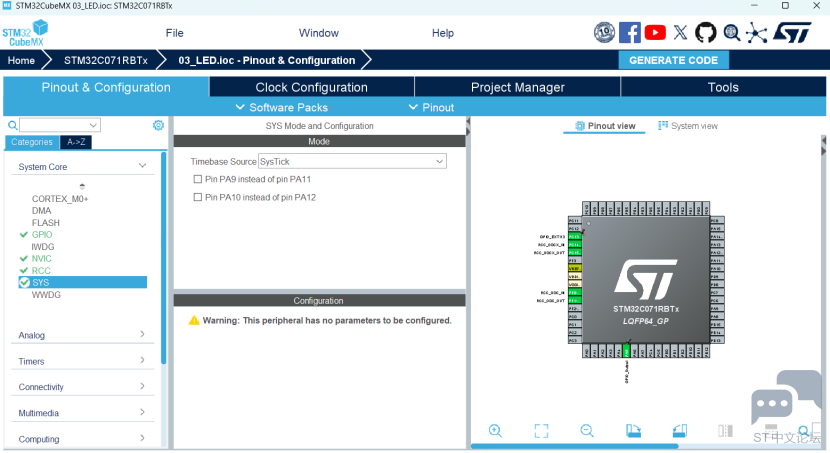830x453 pixels.
Task: Switch to the Project Manager tab
Action: tap(518, 87)
